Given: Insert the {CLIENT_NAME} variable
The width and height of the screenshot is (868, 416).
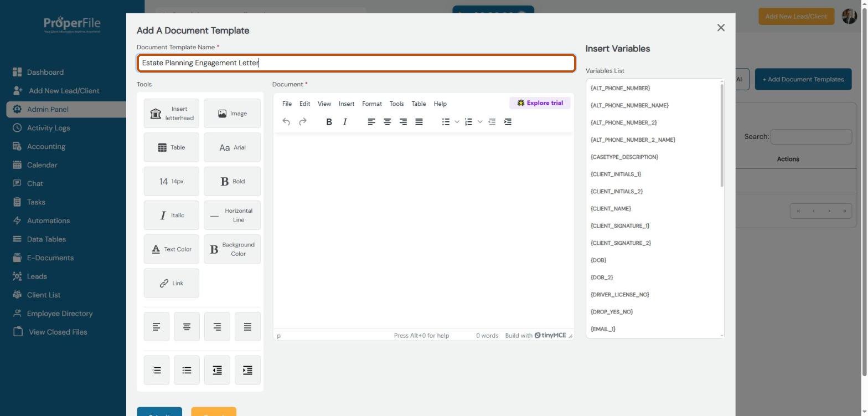Looking at the screenshot, I should (x=611, y=209).
